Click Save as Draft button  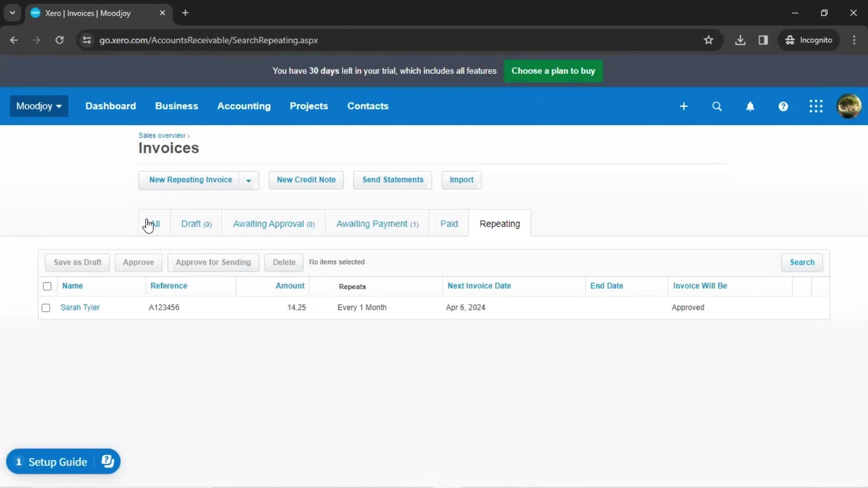77,263
